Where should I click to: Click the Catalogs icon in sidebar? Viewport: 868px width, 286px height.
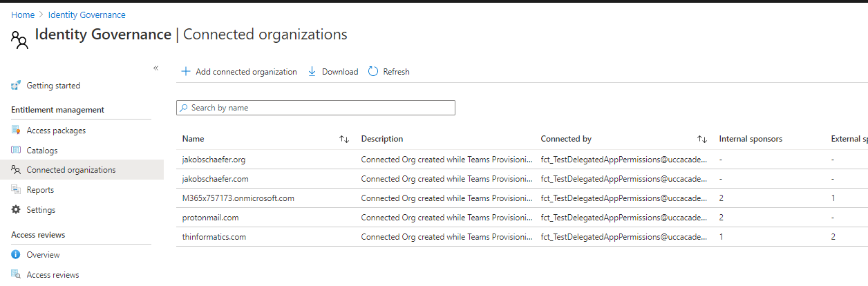coord(16,151)
